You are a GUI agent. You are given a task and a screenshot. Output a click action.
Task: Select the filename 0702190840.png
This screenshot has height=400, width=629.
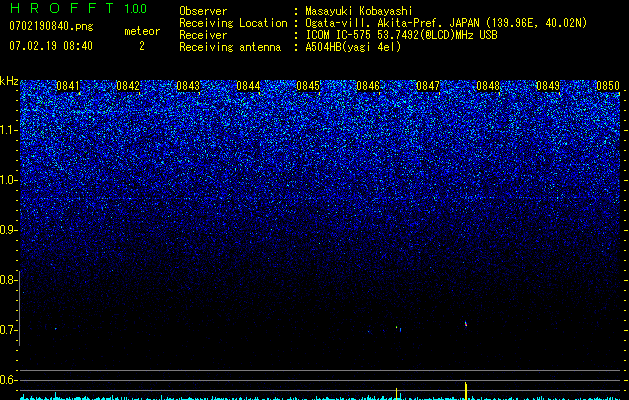coord(51,26)
